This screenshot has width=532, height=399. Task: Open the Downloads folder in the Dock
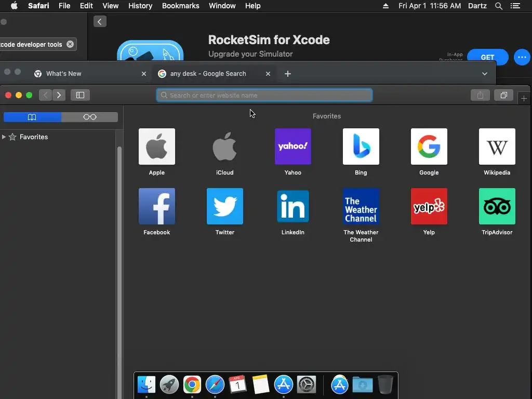pos(362,384)
